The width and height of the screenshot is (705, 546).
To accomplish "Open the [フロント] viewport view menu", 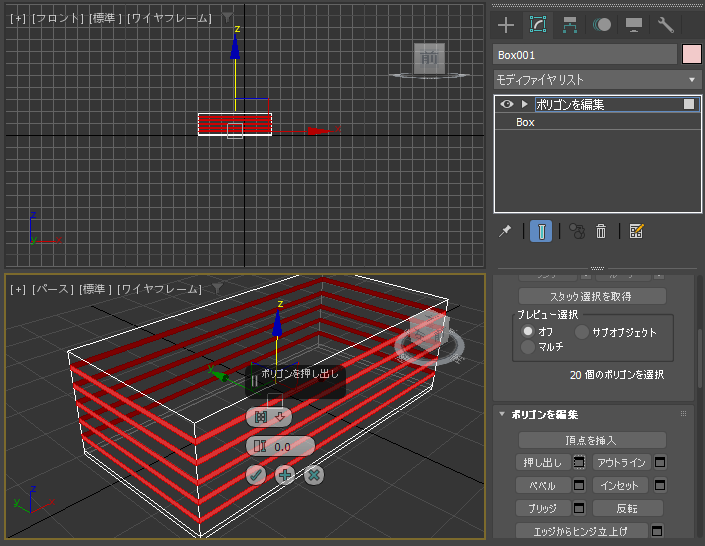I will (x=58, y=18).
